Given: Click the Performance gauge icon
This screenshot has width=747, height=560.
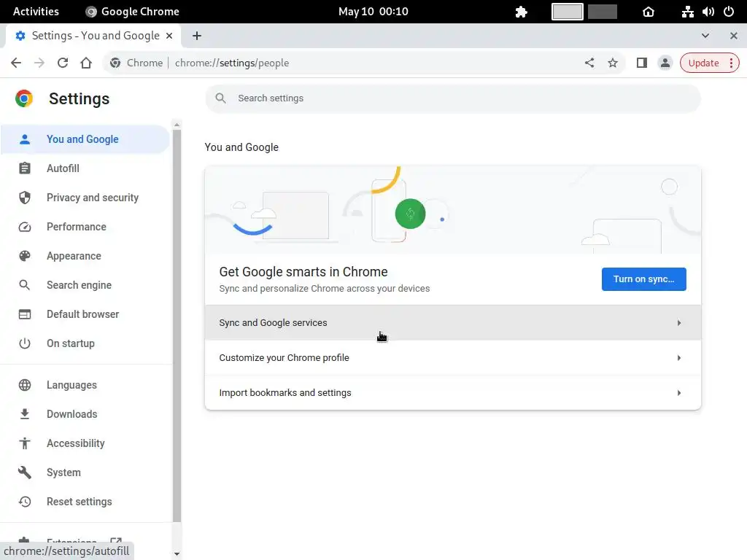Looking at the screenshot, I should click(x=25, y=227).
